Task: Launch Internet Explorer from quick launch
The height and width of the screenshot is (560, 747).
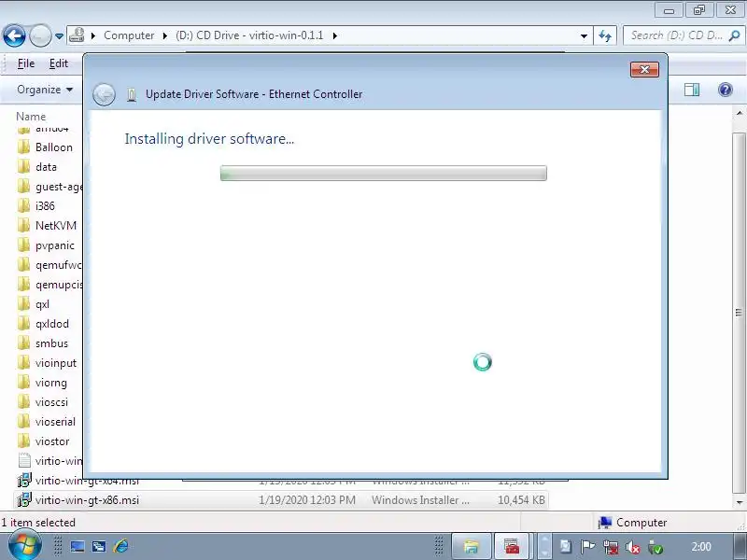Action: (x=120, y=546)
